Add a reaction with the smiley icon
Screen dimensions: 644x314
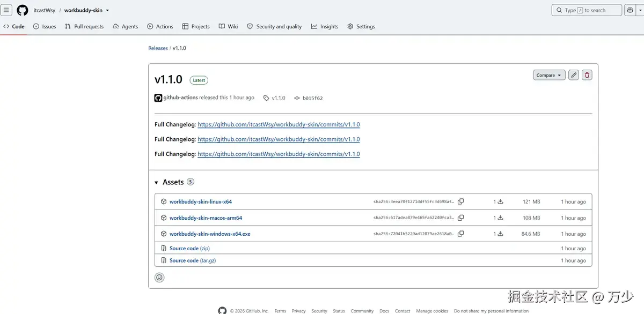(x=159, y=278)
